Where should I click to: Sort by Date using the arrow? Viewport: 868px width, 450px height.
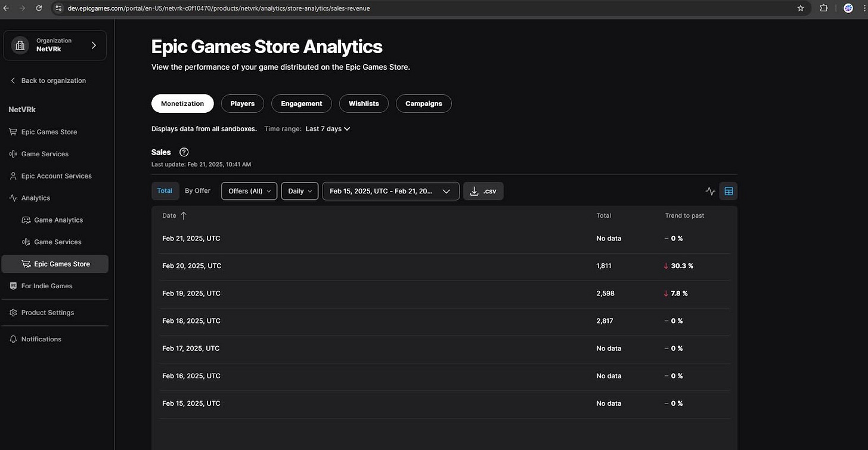pyautogui.click(x=183, y=215)
